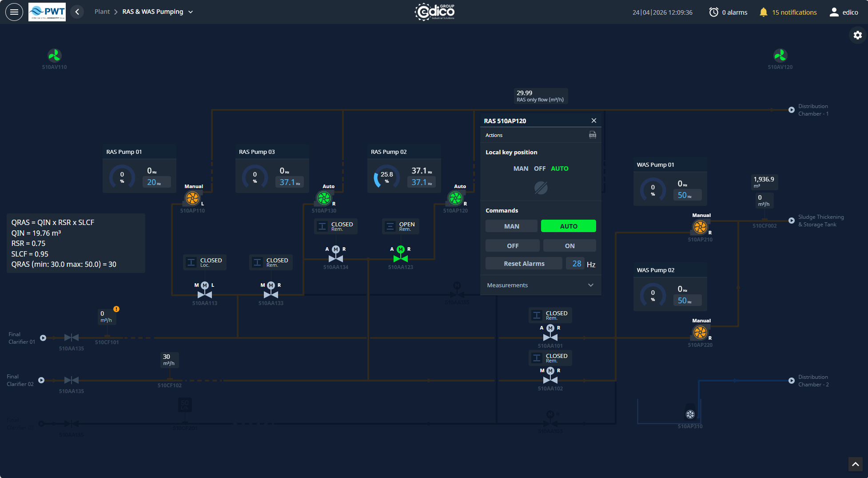Open the hamburger main menu
The image size is (868, 478).
pyautogui.click(x=14, y=12)
